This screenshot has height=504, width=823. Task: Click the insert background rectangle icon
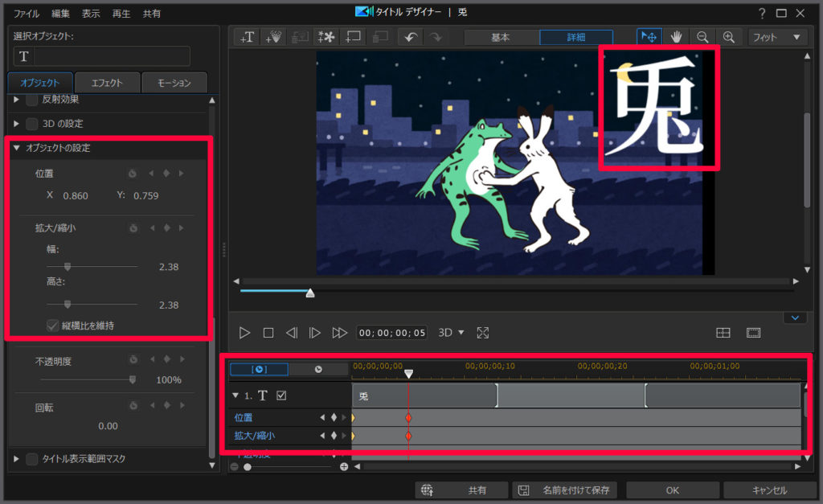coord(353,37)
